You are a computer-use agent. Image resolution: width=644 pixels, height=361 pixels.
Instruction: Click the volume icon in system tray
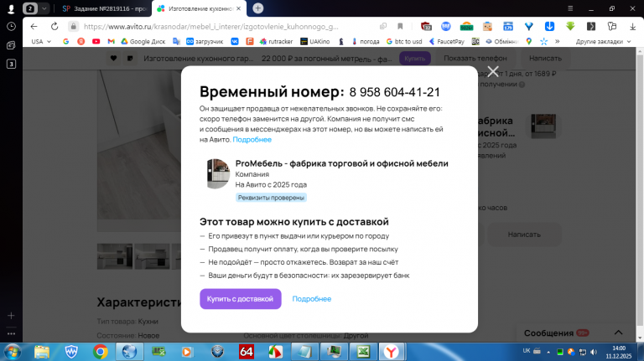click(x=594, y=352)
